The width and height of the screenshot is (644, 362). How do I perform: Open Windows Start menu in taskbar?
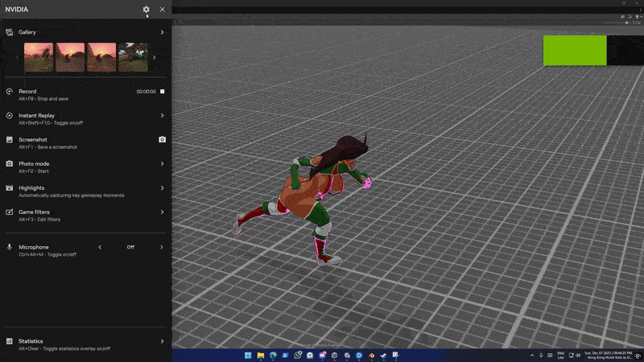248,356
